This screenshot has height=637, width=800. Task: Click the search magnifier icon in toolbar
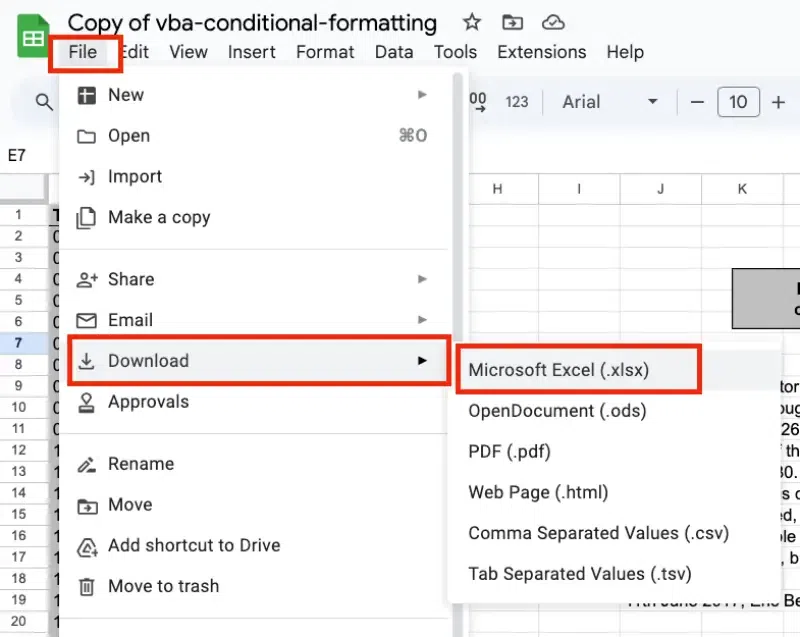coord(44,101)
